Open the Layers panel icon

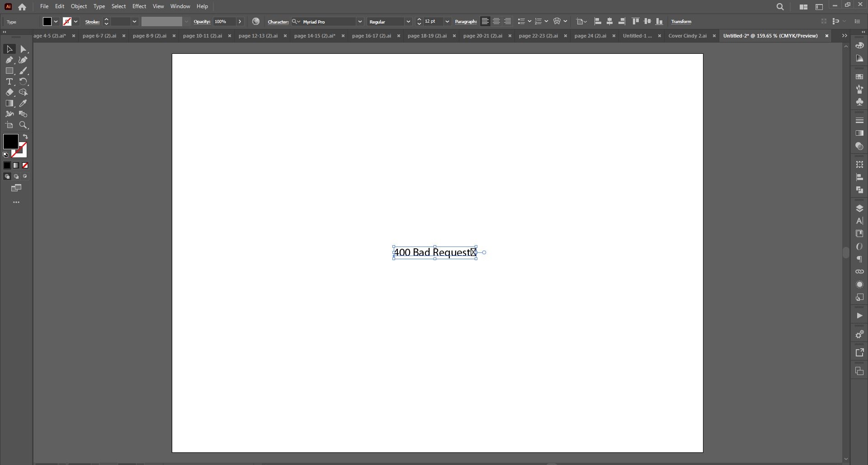pos(859,209)
